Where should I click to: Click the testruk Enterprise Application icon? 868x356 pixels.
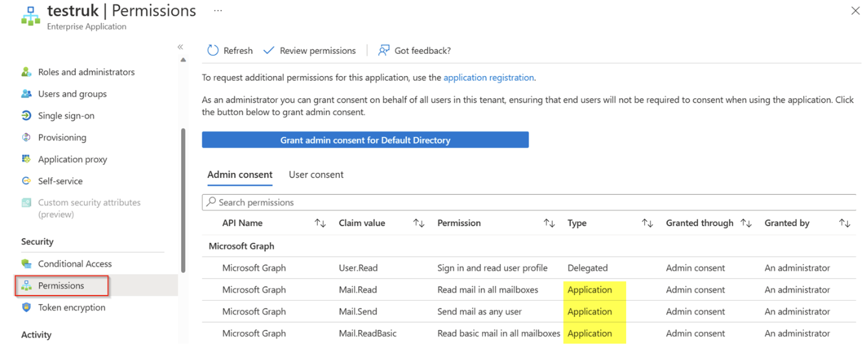30,16
